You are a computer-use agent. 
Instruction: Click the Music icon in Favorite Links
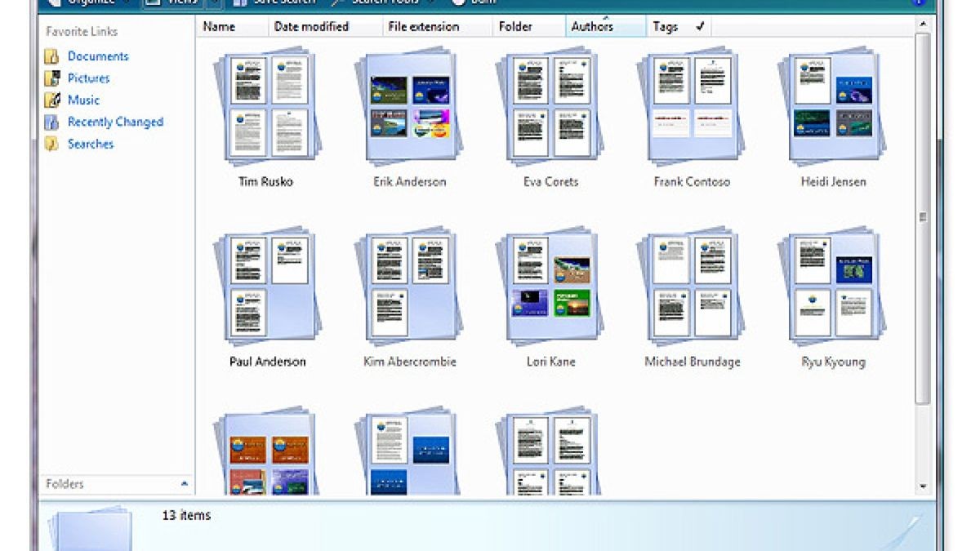tap(52, 100)
